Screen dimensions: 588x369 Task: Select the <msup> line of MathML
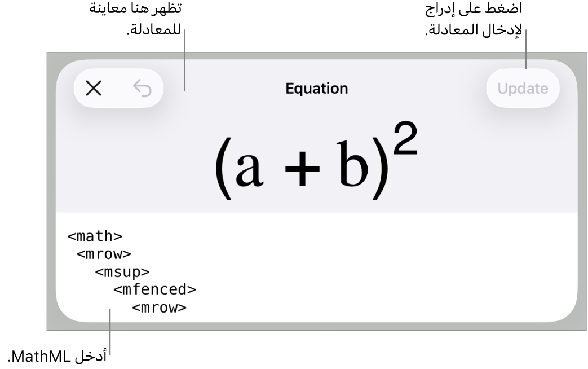tap(121, 271)
